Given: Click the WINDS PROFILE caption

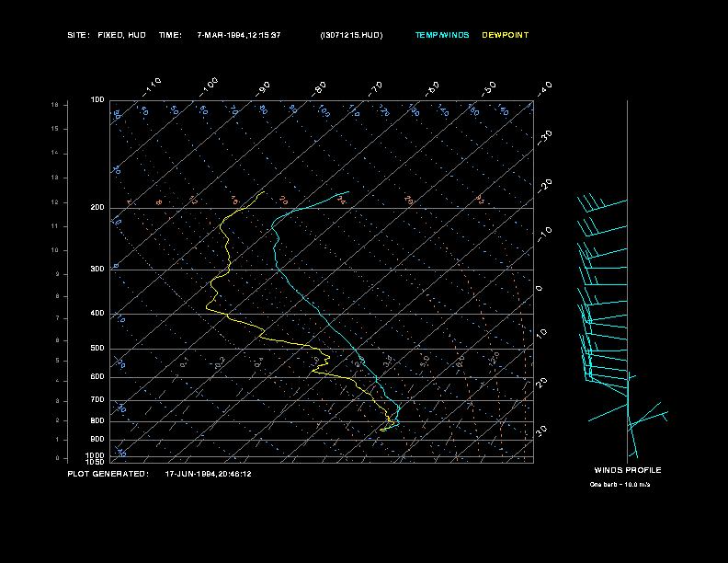Looking at the screenshot, I should 627,470.
